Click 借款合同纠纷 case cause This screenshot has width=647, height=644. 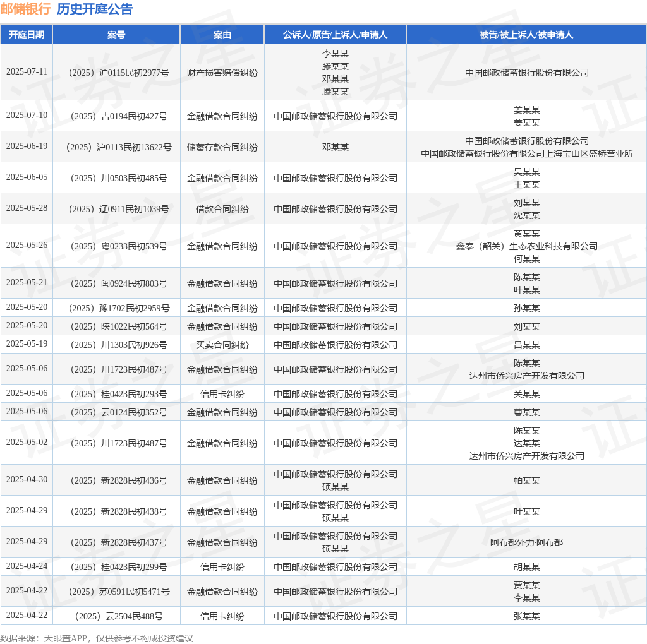pos(222,209)
